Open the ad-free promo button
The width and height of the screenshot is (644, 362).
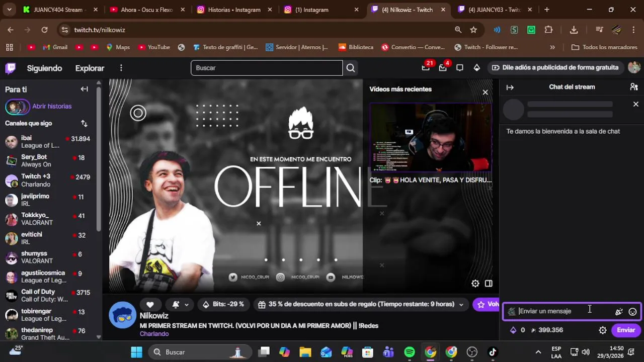[x=555, y=67]
